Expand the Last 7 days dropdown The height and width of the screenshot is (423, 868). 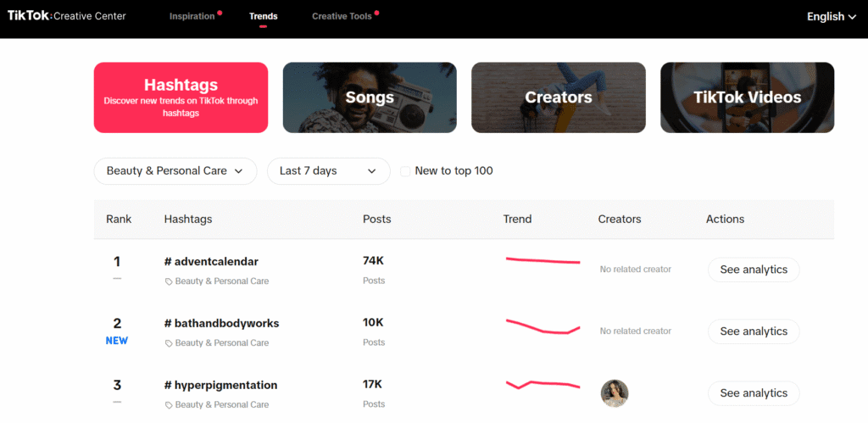pos(328,170)
